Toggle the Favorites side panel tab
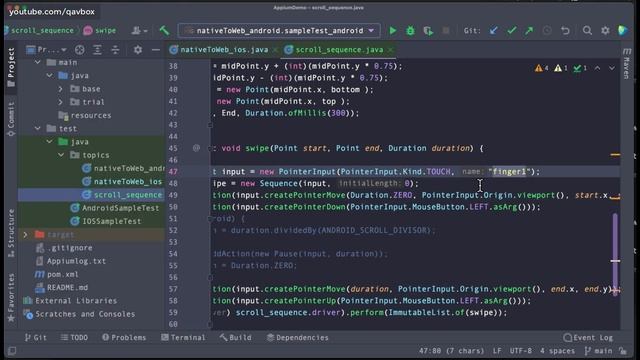Viewport: 640px width, 360px height. click(x=11, y=298)
